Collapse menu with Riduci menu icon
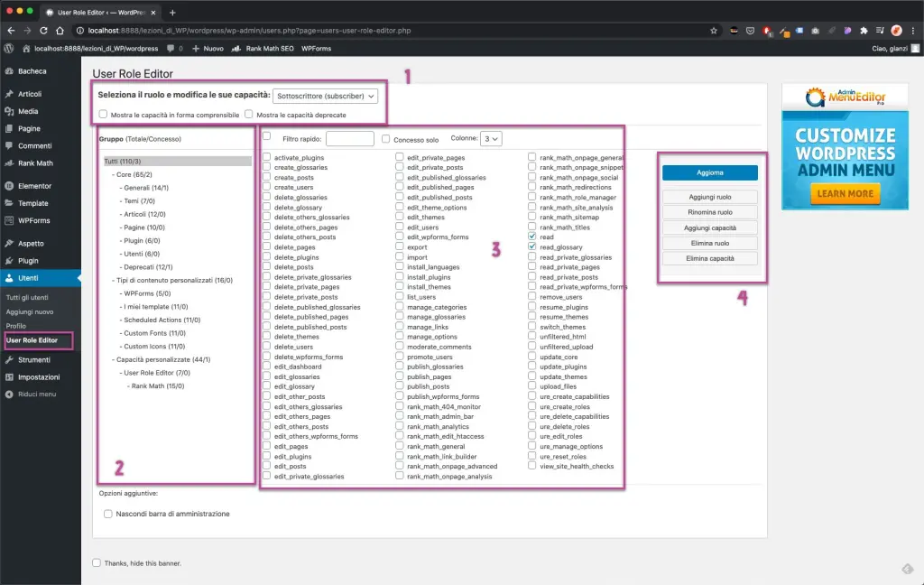The image size is (924, 585). coord(9,394)
